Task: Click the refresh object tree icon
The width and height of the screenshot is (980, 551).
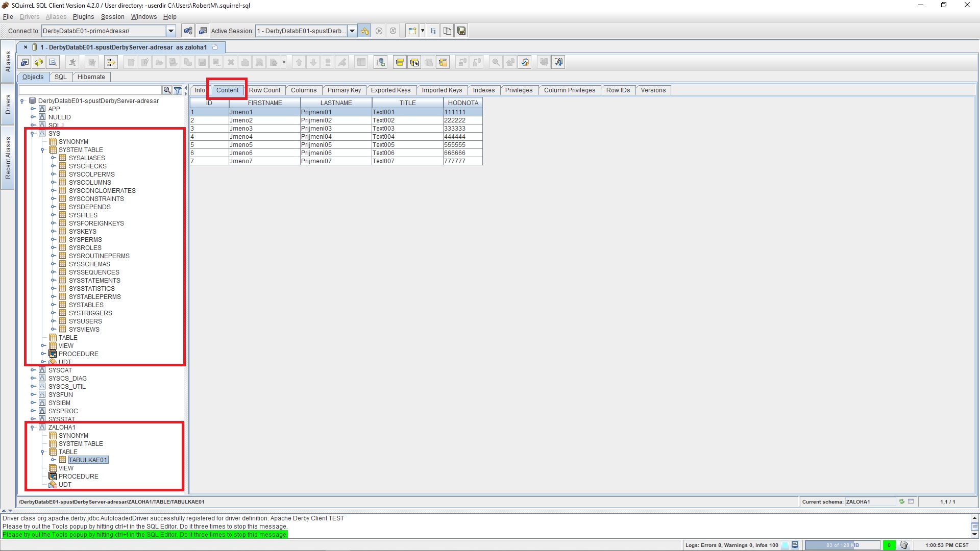Action: point(38,62)
